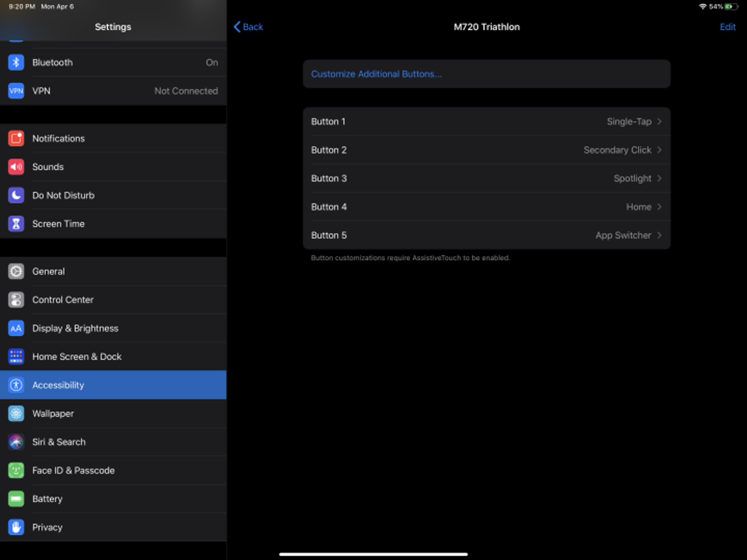Expand Button 3 chevron next to Spotlight

(x=659, y=178)
